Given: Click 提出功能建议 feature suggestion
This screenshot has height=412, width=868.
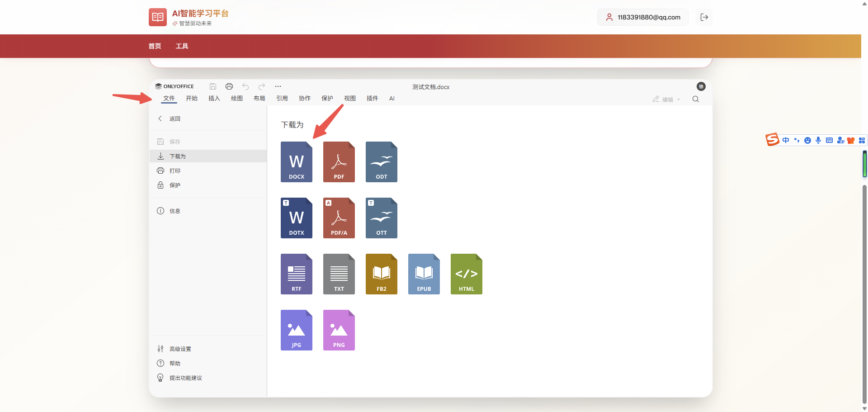Looking at the screenshot, I should [x=208, y=378].
